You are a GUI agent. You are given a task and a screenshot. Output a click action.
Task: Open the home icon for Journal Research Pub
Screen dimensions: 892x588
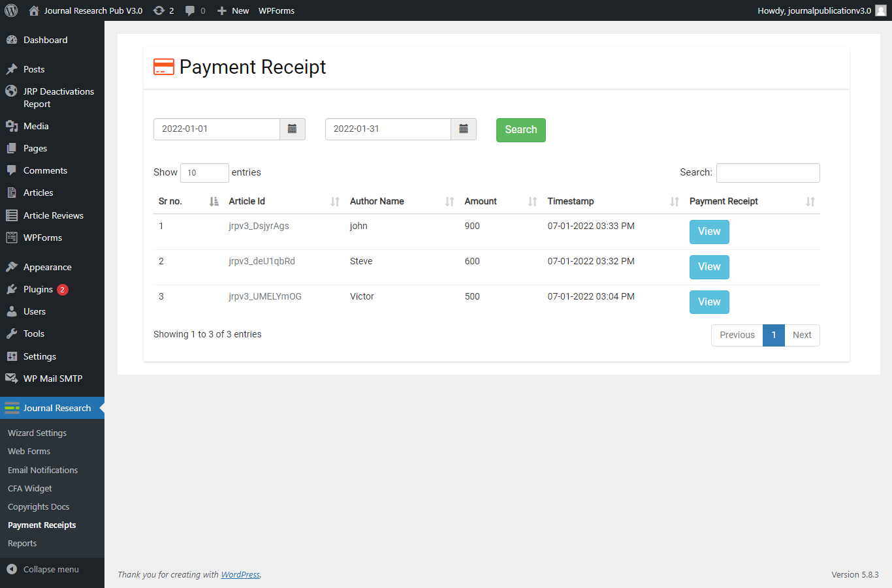click(x=34, y=10)
